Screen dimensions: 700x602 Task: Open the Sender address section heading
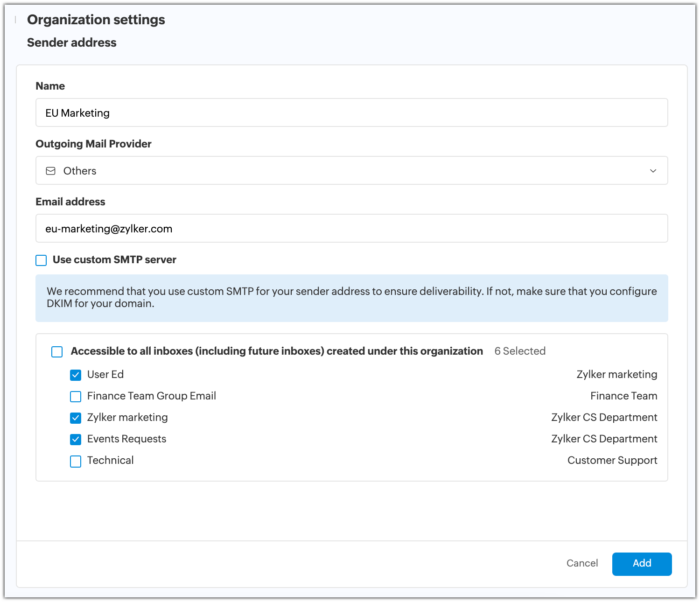click(71, 42)
